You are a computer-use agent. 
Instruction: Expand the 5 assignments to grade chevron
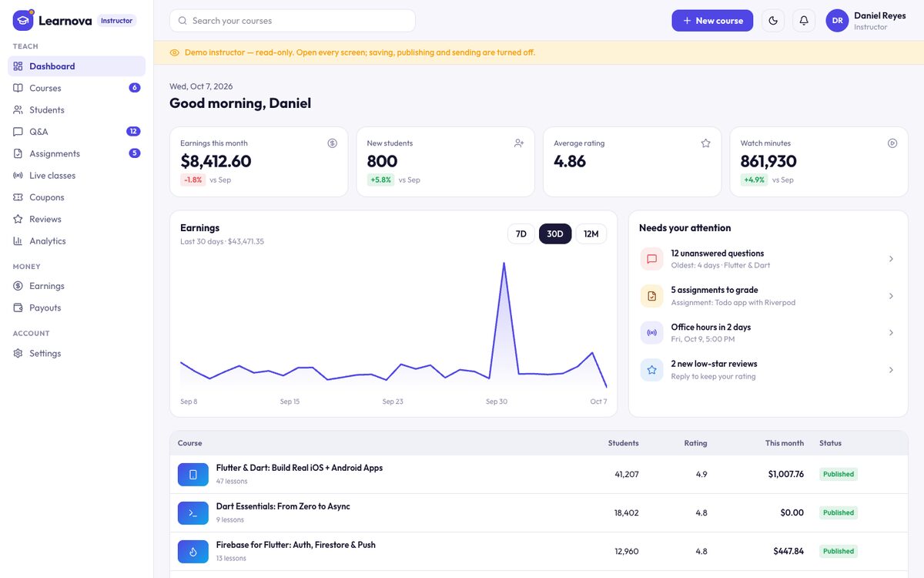[x=891, y=296]
